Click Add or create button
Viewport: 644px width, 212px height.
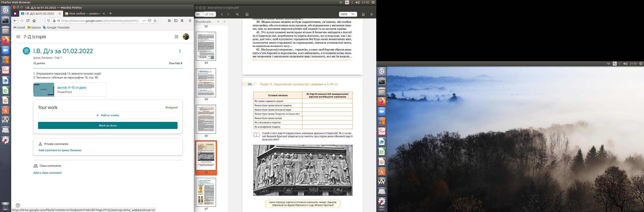[108, 115]
